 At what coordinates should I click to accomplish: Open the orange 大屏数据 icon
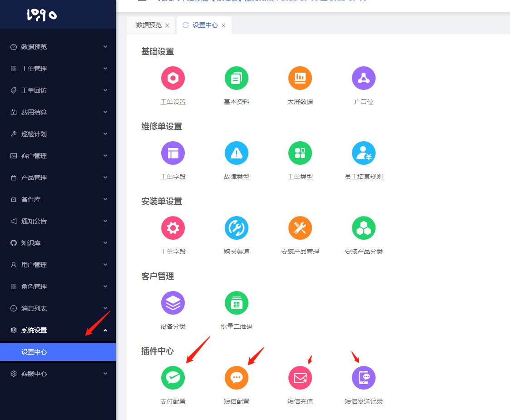point(300,78)
